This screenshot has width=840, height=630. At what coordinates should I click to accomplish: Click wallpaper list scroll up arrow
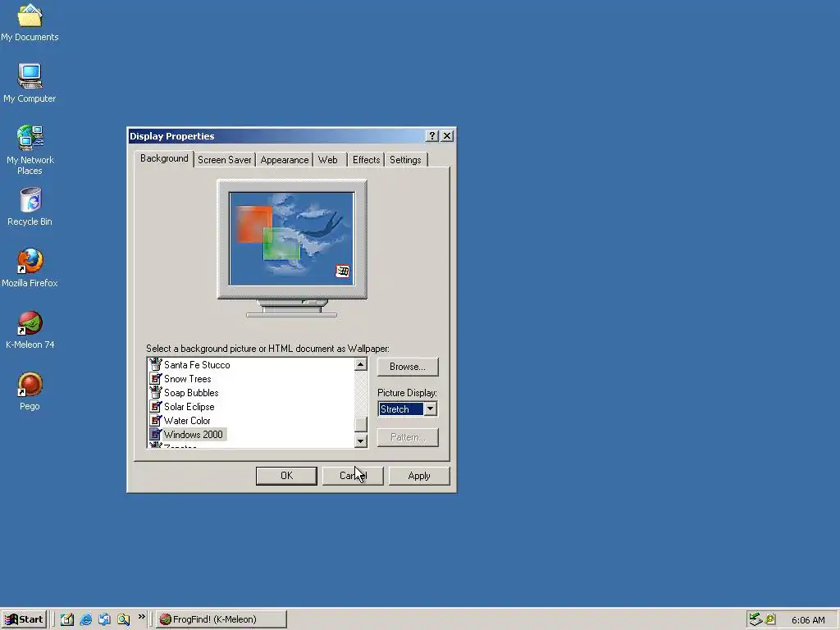point(361,364)
